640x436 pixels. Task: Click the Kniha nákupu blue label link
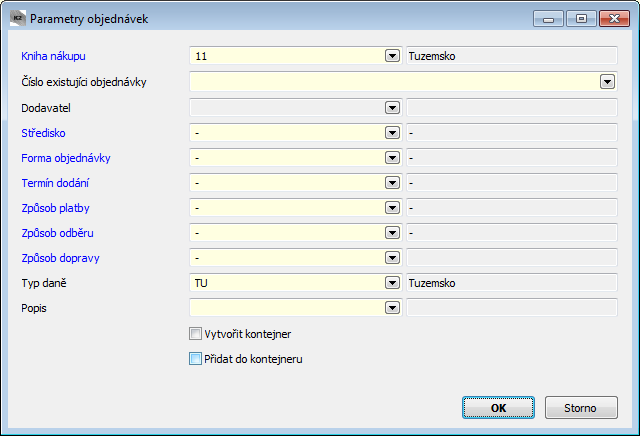(x=53, y=56)
